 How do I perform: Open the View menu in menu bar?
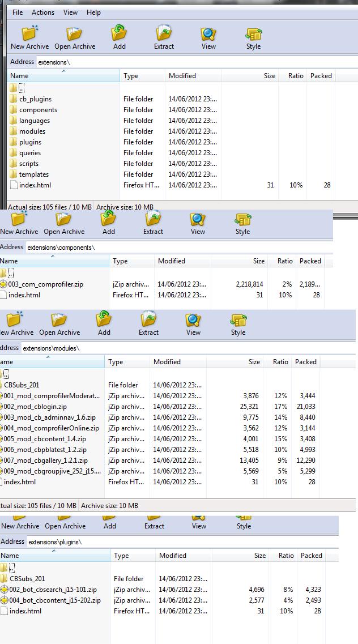point(70,12)
